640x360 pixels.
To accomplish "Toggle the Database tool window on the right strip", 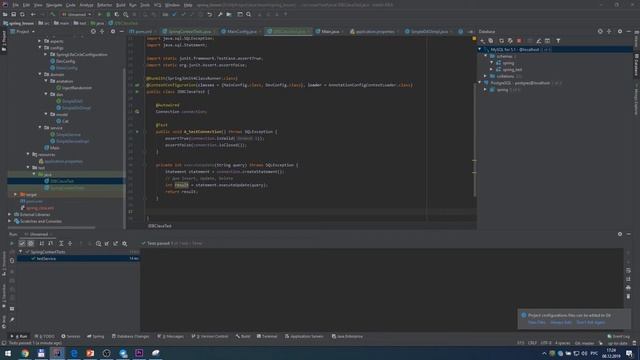I will (x=636, y=64).
